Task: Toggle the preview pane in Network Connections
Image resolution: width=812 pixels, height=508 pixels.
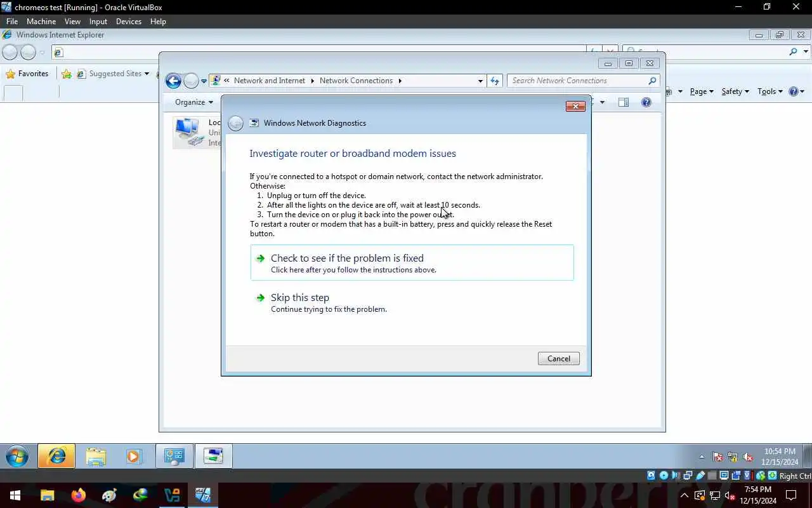Action: click(x=624, y=102)
